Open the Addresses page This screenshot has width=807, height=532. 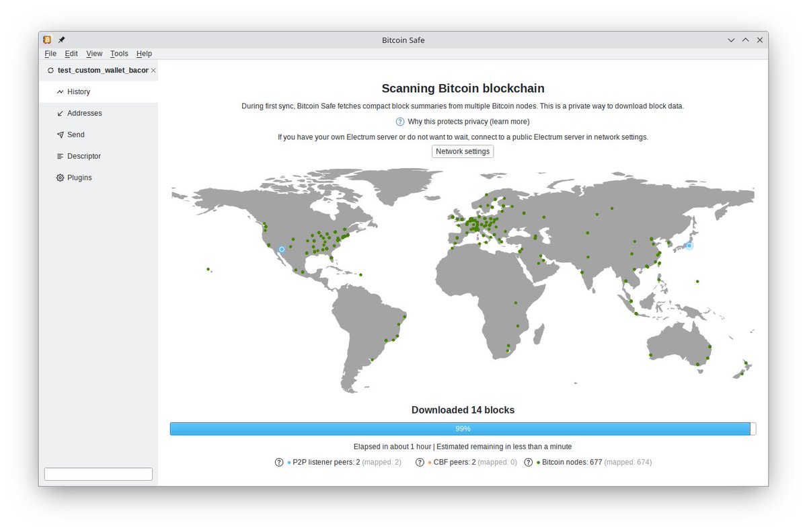(x=98, y=113)
